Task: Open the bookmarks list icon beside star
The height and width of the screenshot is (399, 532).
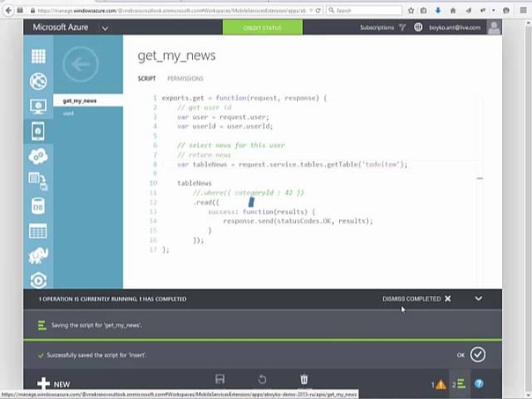Action: [424, 11]
